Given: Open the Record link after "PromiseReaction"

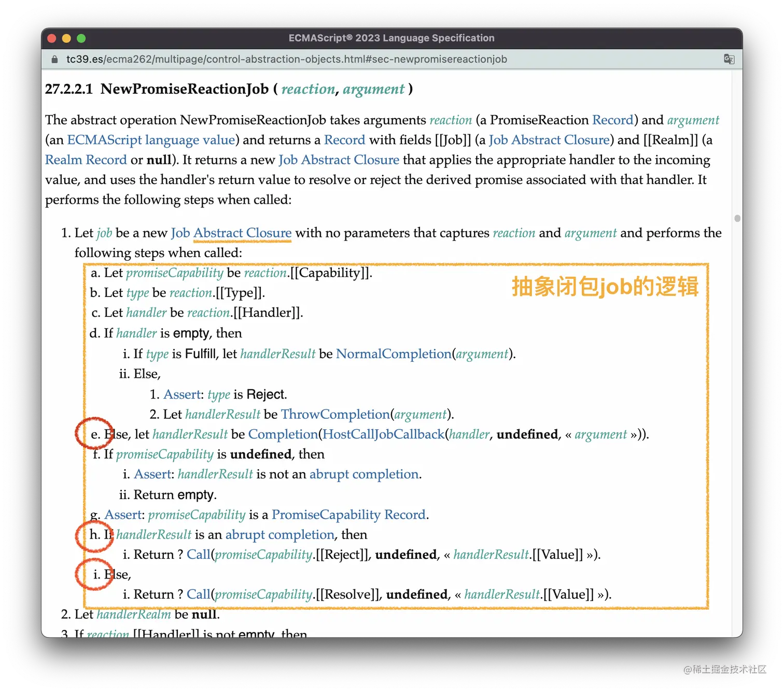Looking at the screenshot, I should (613, 120).
